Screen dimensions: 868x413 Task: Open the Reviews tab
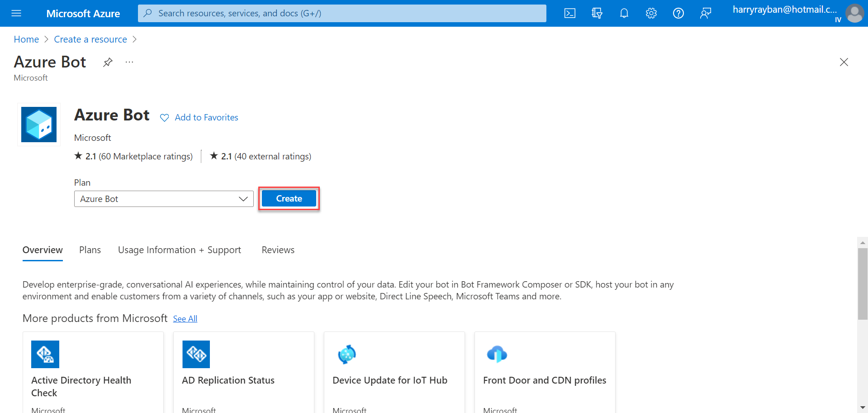point(278,250)
